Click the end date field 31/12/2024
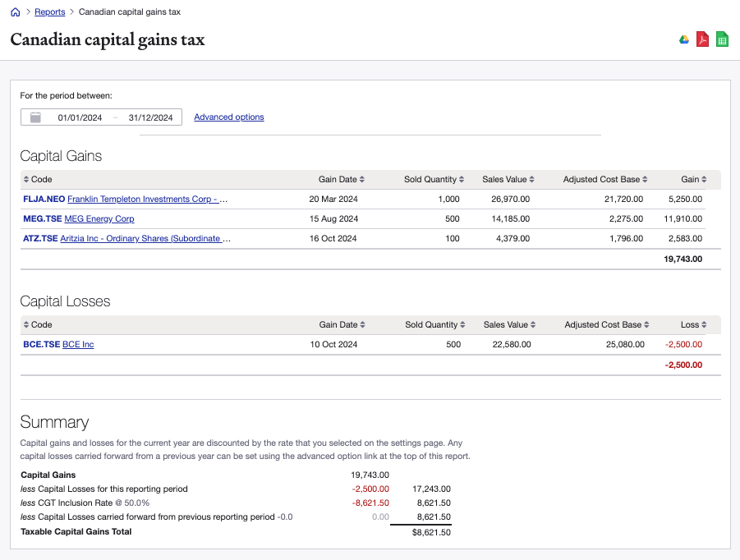Viewport: 740px width, 560px height. tap(150, 117)
